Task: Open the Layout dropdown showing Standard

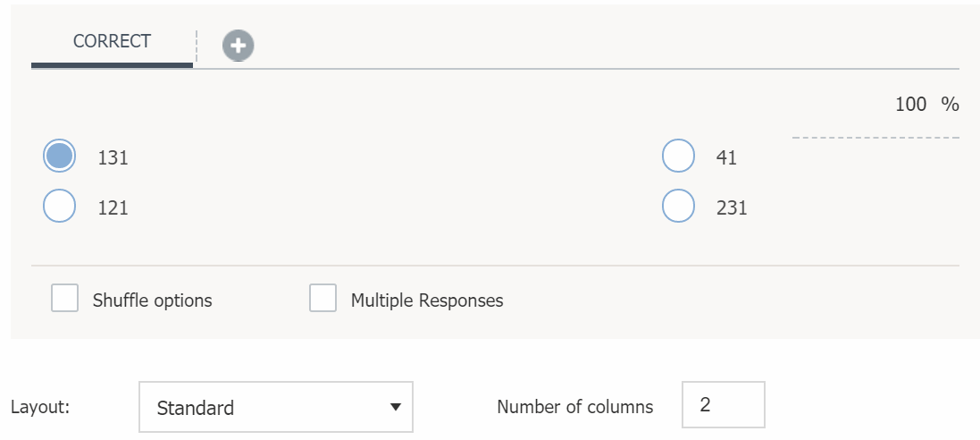Action: pyautogui.click(x=275, y=408)
